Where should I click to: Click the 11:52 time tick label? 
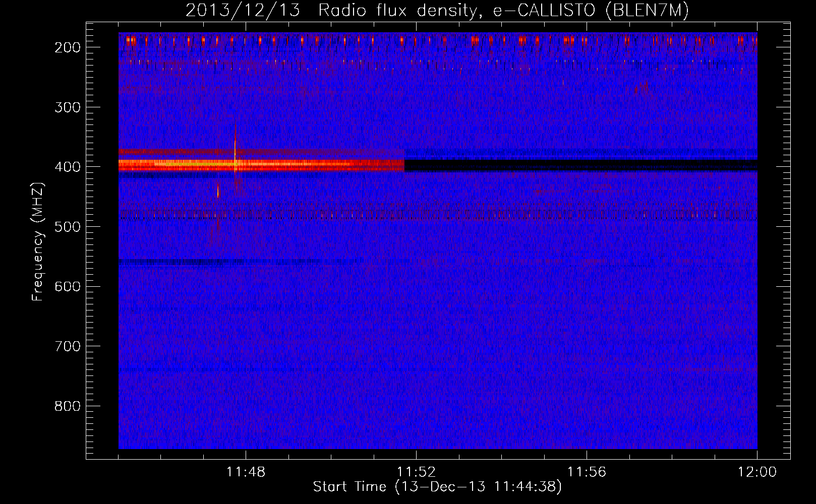pos(416,472)
